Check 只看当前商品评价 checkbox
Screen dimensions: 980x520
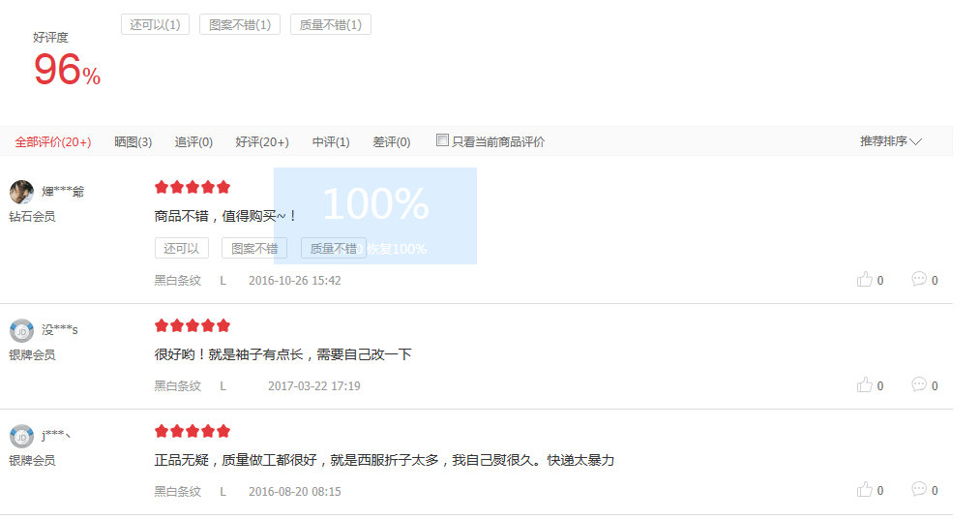point(442,140)
